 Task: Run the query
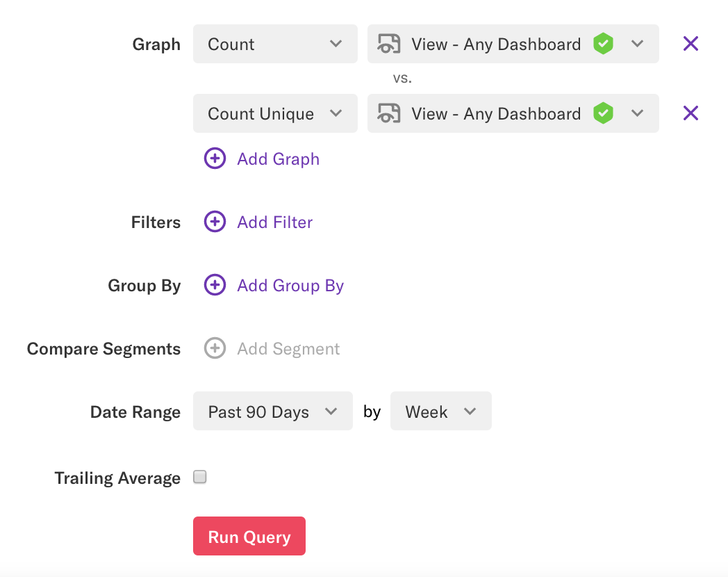[249, 536]
